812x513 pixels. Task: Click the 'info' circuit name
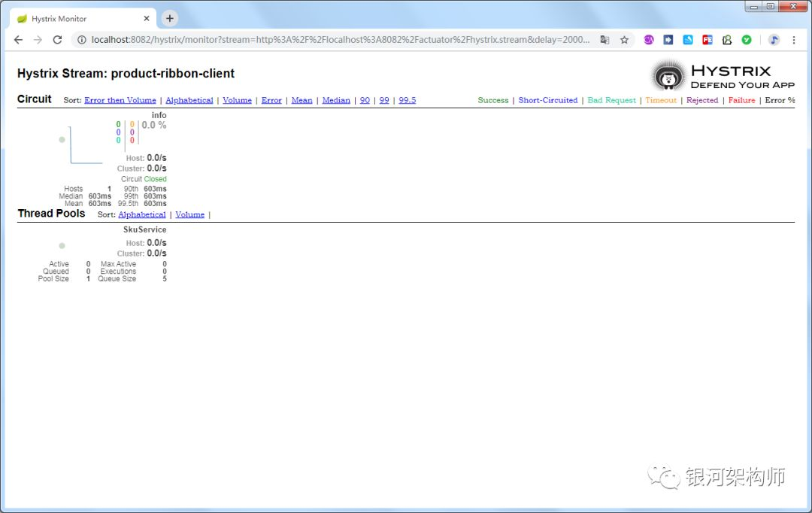(159, 115)
